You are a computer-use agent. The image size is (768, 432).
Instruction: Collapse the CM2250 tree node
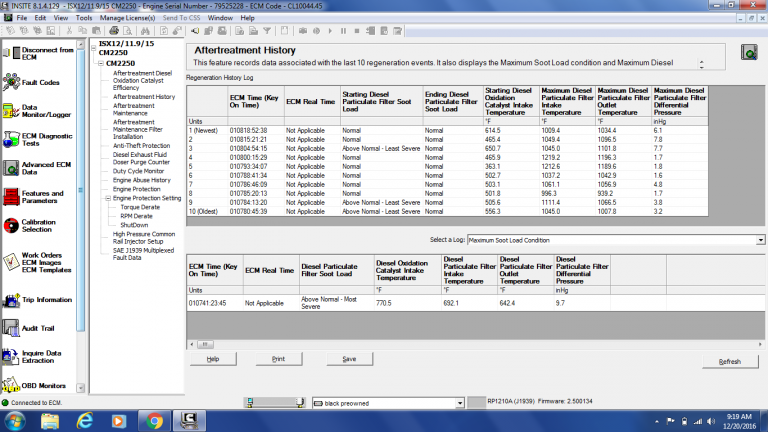[x=98, y=64]
